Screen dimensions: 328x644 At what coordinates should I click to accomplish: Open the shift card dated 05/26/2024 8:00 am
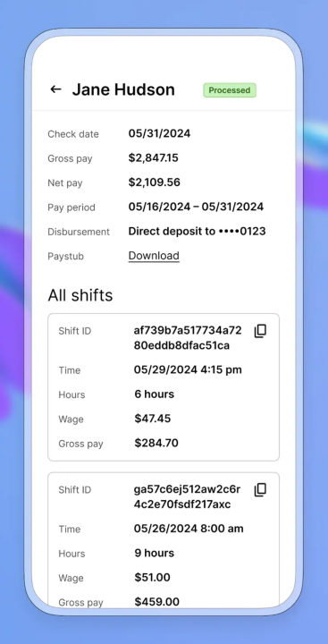(164, 540)
